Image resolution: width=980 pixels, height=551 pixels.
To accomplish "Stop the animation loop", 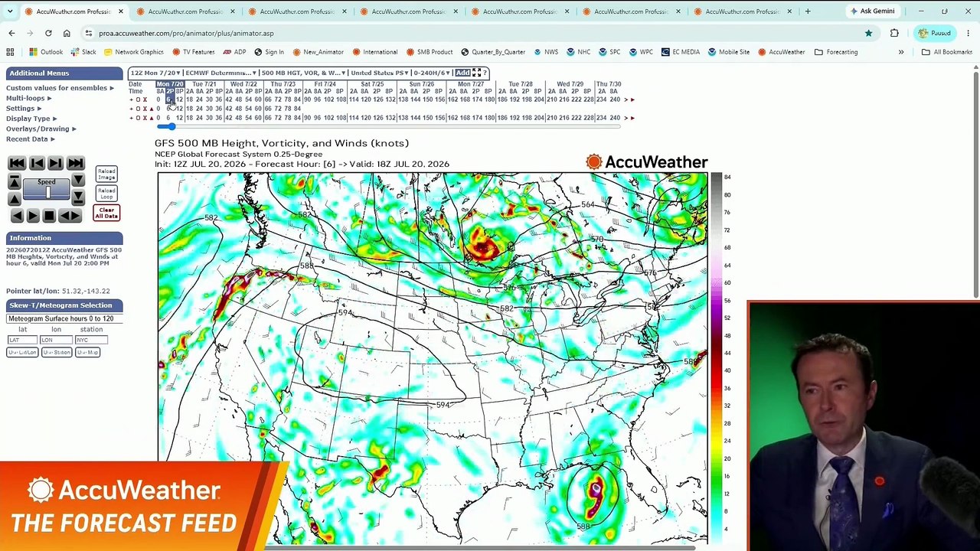I will point(49,217).
